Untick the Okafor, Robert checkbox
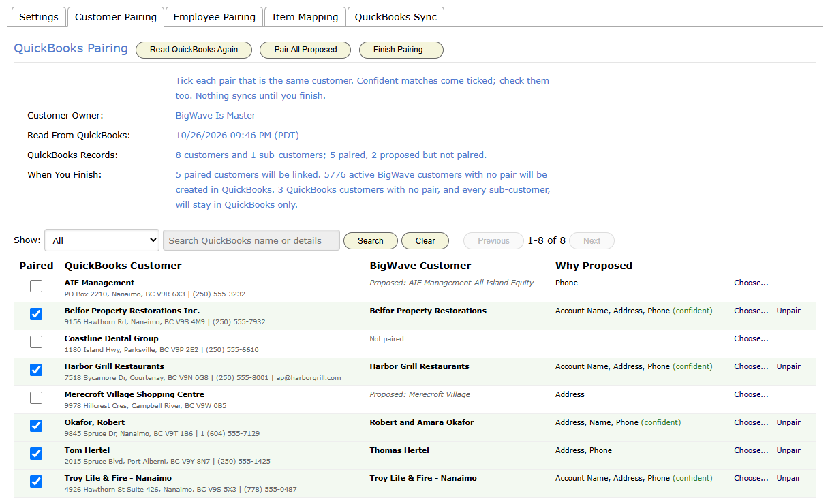 36,426
